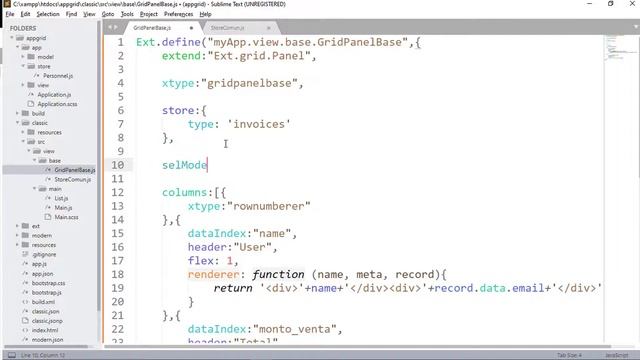The width and height of the screenshot is (640, 360).
Task: Select GridPanelBase.js in the sidebar tree
Action: pos(75,170)
